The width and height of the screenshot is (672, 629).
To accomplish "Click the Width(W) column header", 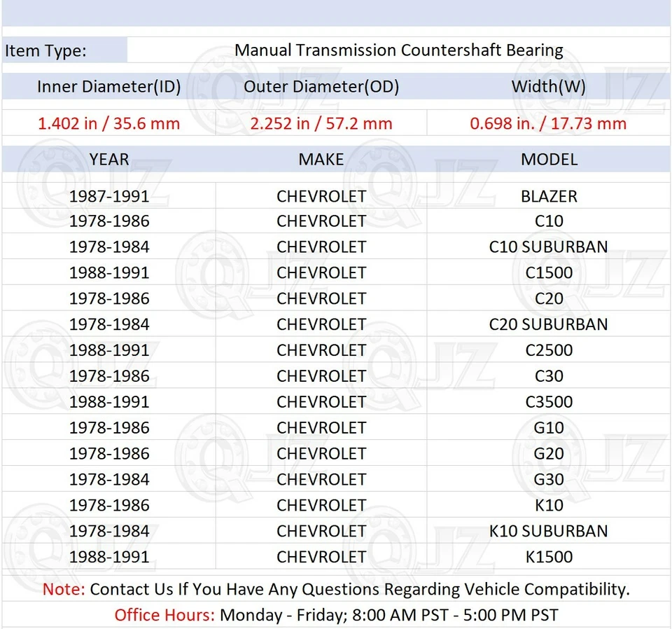I will (549, 87).
